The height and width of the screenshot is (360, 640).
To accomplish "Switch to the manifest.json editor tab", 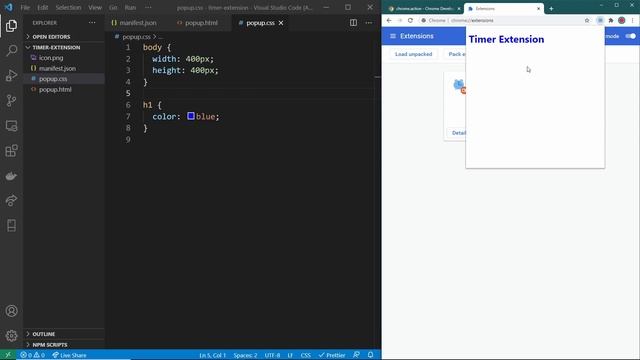I will coord(134,23).
